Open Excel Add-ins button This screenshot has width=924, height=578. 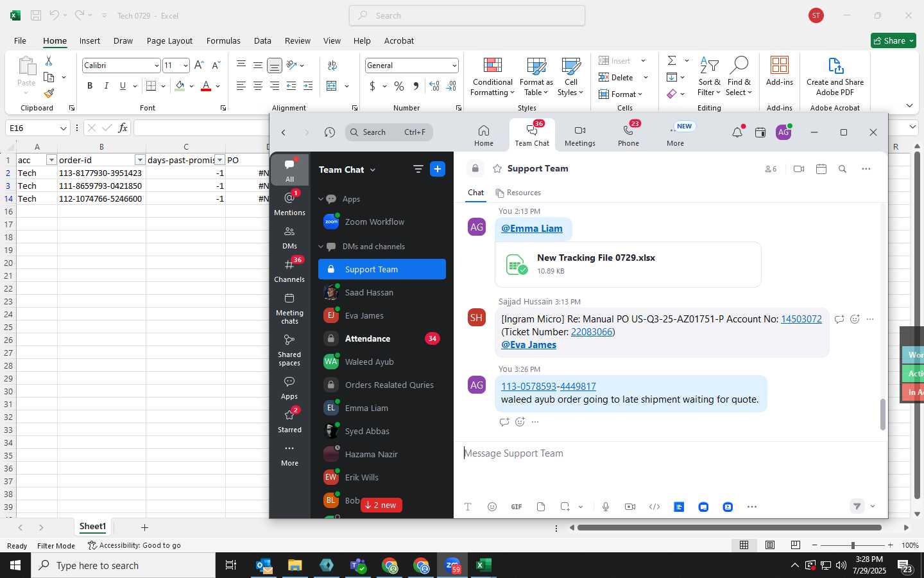coord(779,72)
